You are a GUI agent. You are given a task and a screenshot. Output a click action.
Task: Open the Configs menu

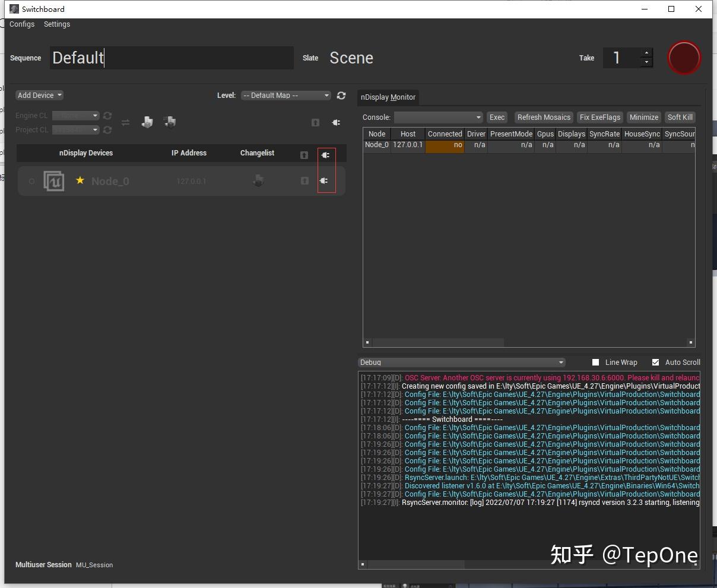click(x=22, y=24)
